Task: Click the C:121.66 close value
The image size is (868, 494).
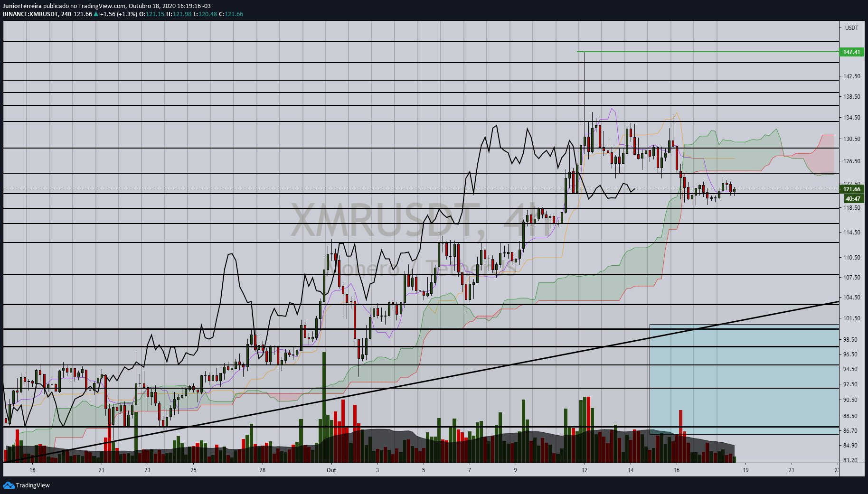Action: (x=231, y=14)
